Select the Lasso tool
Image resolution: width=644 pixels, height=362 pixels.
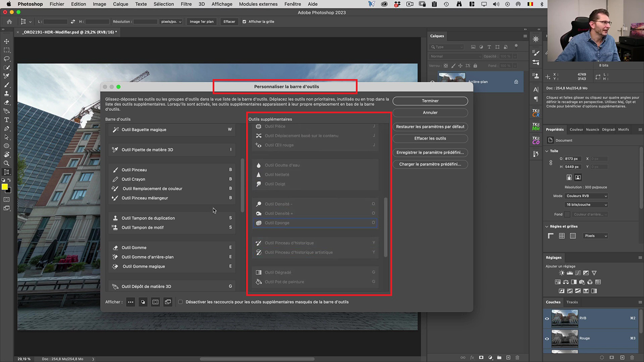[x=6, y=59]
